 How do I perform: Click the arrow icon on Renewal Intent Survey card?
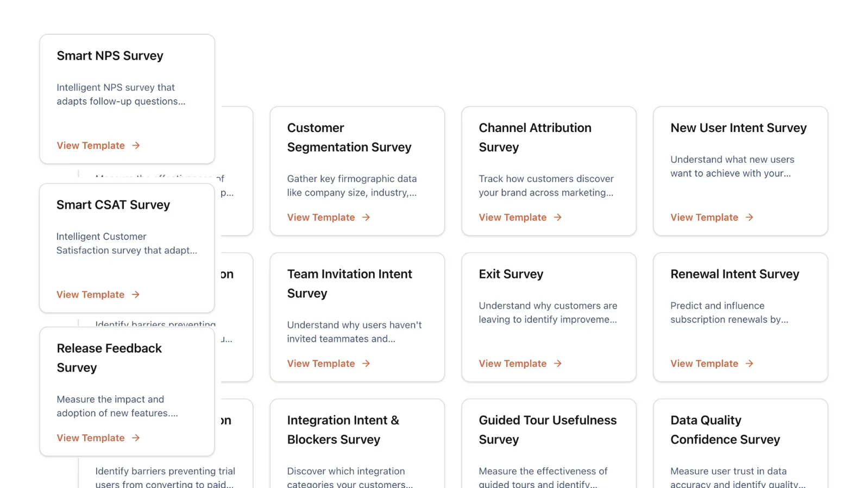750,364
